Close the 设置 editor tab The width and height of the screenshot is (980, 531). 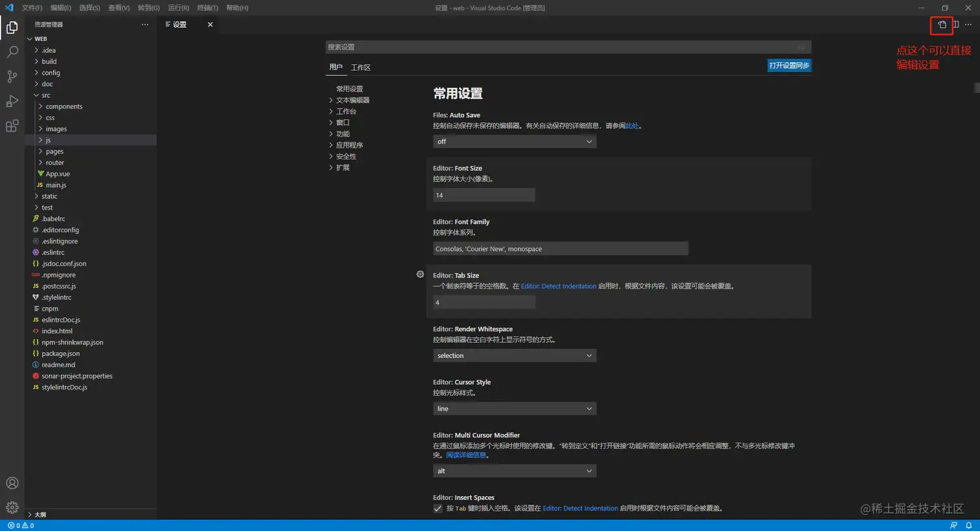click(x=210, y=25)
